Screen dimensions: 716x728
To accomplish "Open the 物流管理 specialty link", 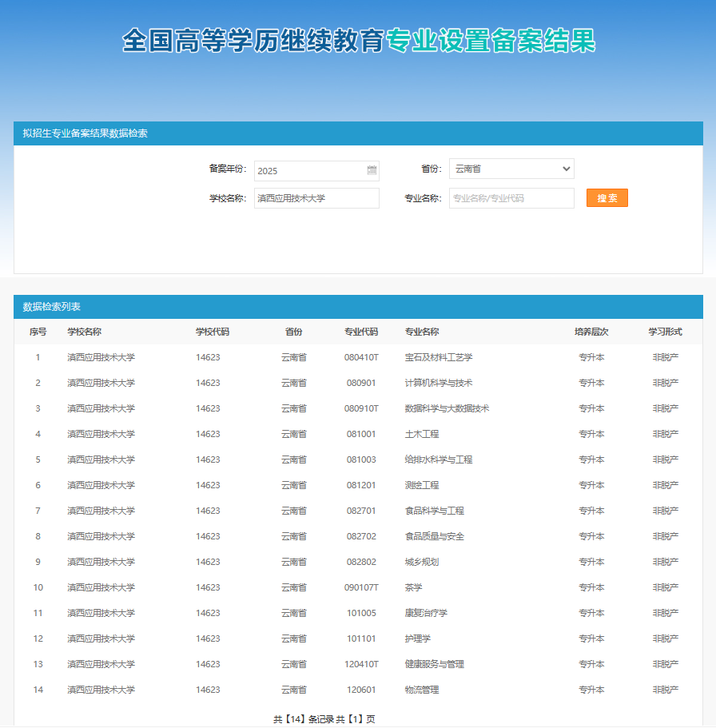I will pyautogui.click(x=424, y=690).
